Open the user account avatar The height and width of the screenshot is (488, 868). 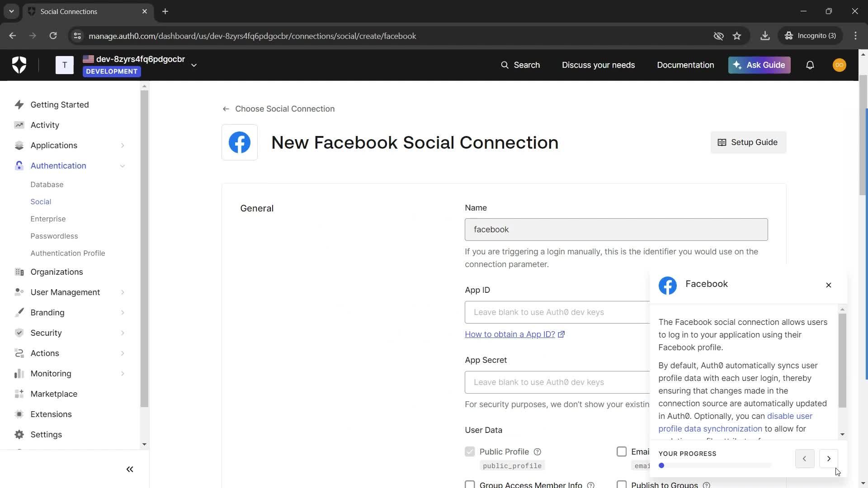click(840, 65)
